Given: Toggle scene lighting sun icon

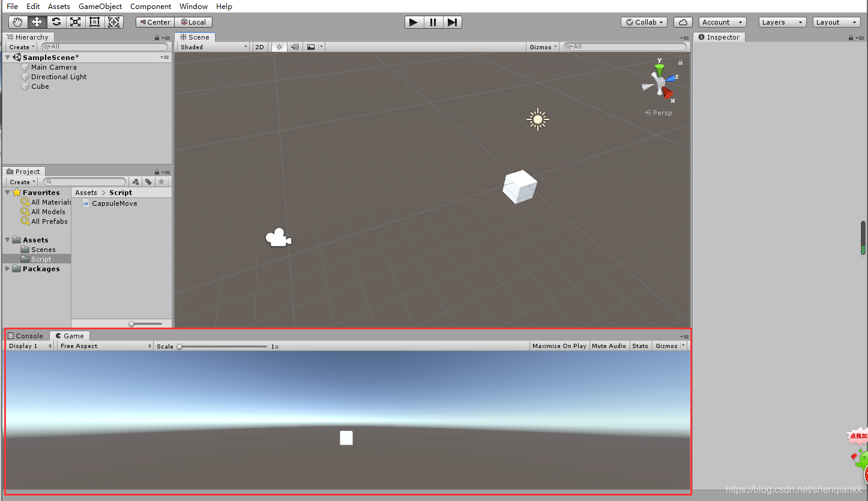Looking at the screenshot, I should [279, 47].
